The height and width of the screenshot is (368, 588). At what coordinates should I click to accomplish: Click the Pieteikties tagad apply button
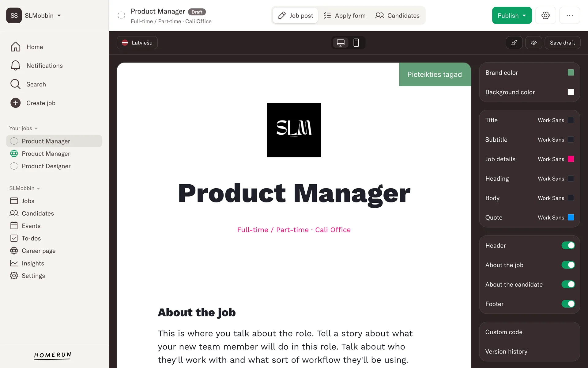(x=435, y=75)
